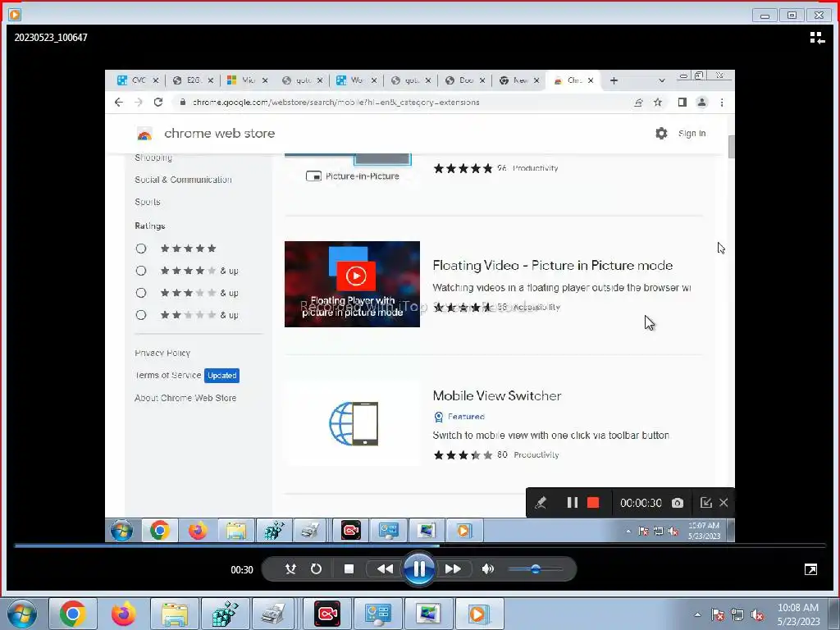Switch to the E2G tab in Chrome

(193, 80)
